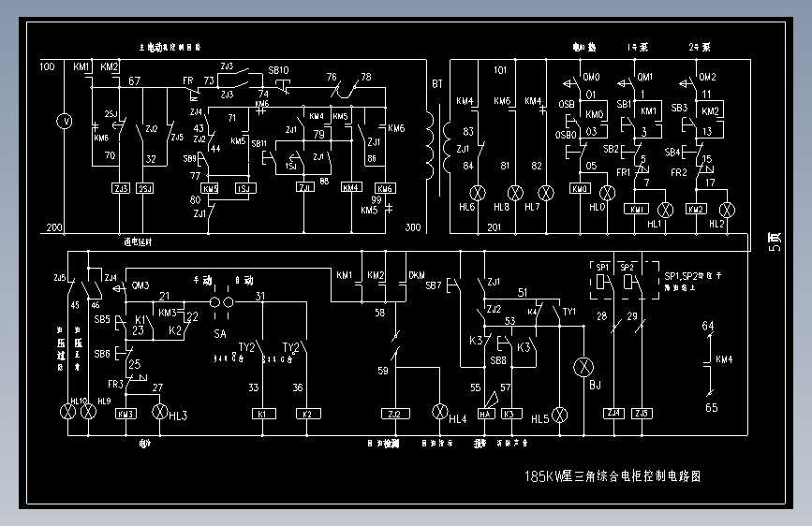The width and height of the screenshot is (812, 526).
Task: Click the DKM contact label
Action: click(417, 275)
